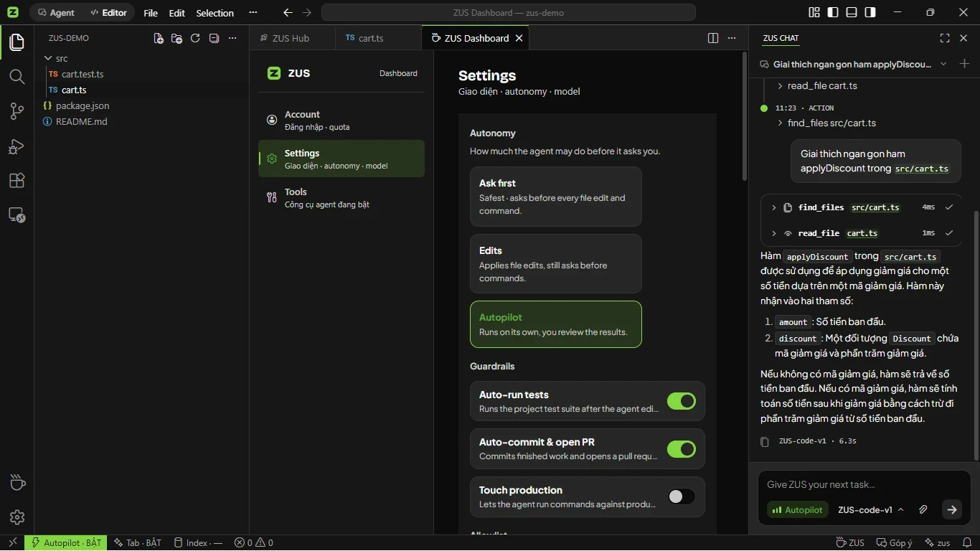
Task: Open README.md in the explorer
Action: pyautogui.click(x=81, y=121)
